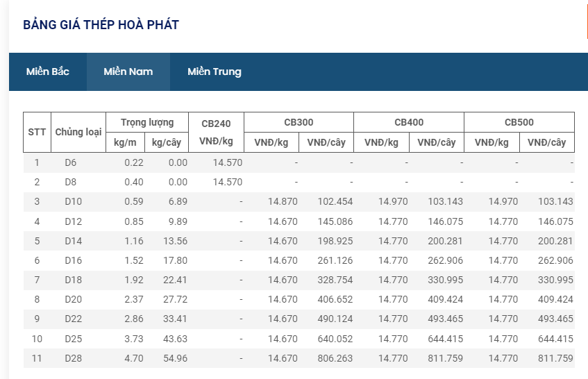Click the STT column header

pyautogui.click(x=37, y=132)
